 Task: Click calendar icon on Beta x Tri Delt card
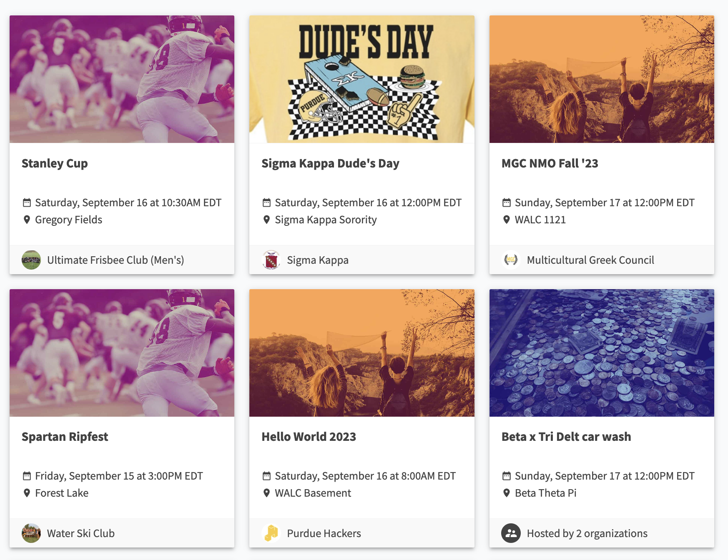tap(507, 476)
